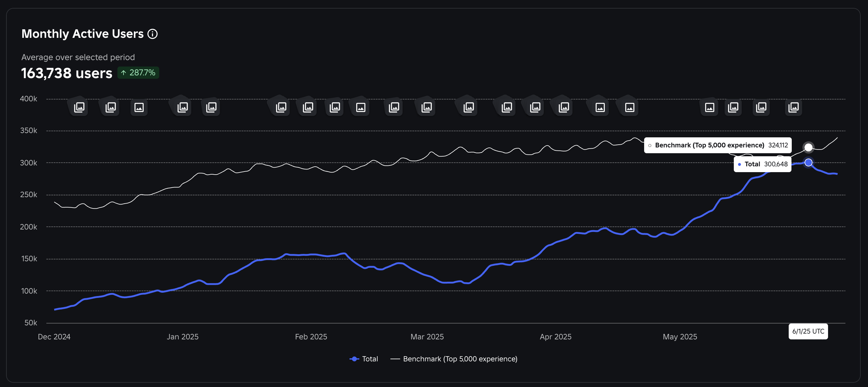This screenshot has height=387, width=868.
Task: Click the blue Total legend dot marker
Action: tap(354, 359)
